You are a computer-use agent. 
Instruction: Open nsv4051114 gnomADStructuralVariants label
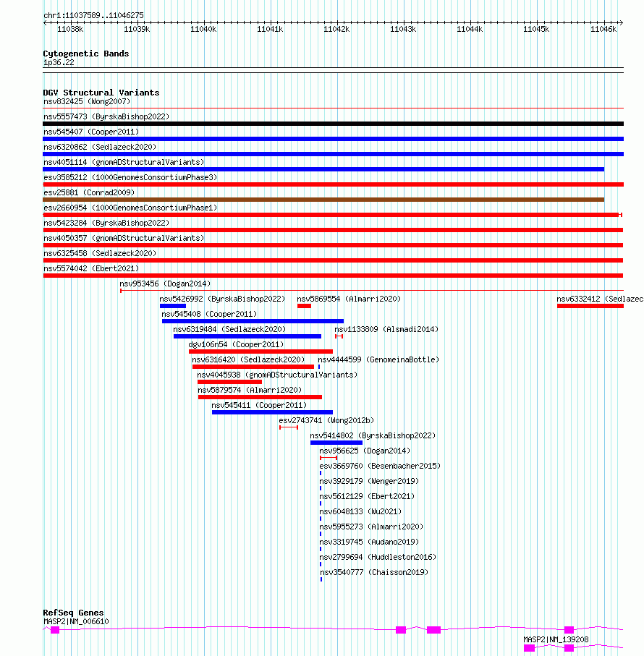tap(124, 162)
